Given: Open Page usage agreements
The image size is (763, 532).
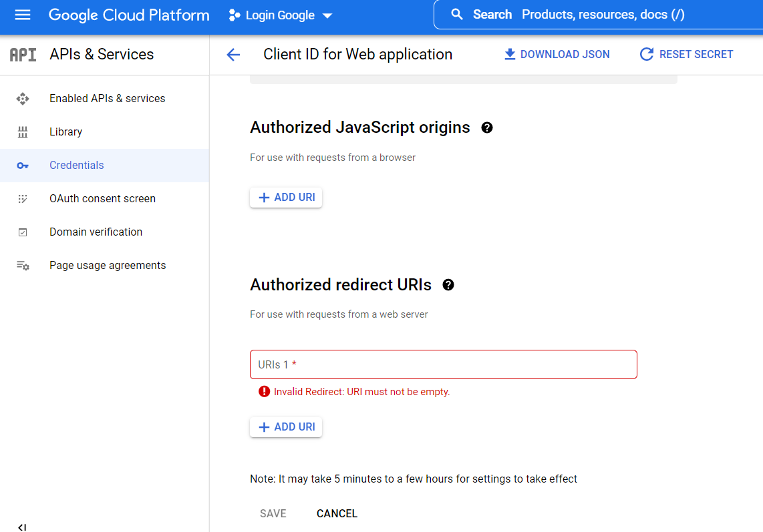Looking at the screenshot, I should [x=105, y=266].
